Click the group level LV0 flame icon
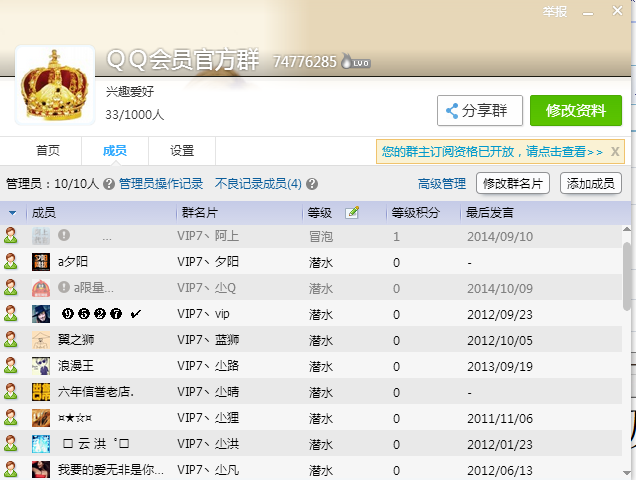 (356, 61)
